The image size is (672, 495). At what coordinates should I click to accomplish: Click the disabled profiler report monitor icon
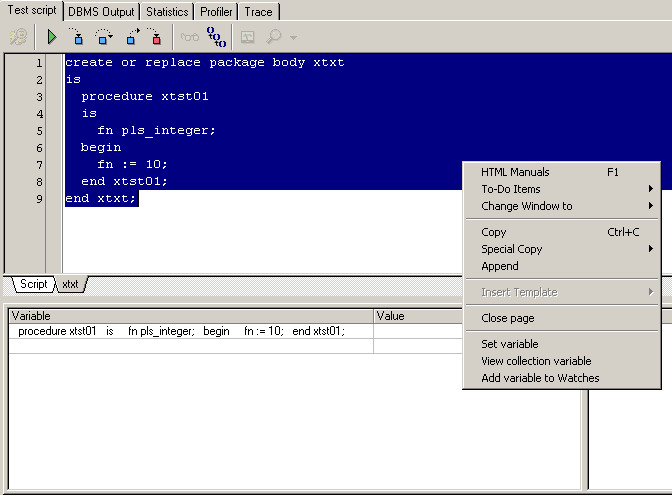(x=248, y=37)
